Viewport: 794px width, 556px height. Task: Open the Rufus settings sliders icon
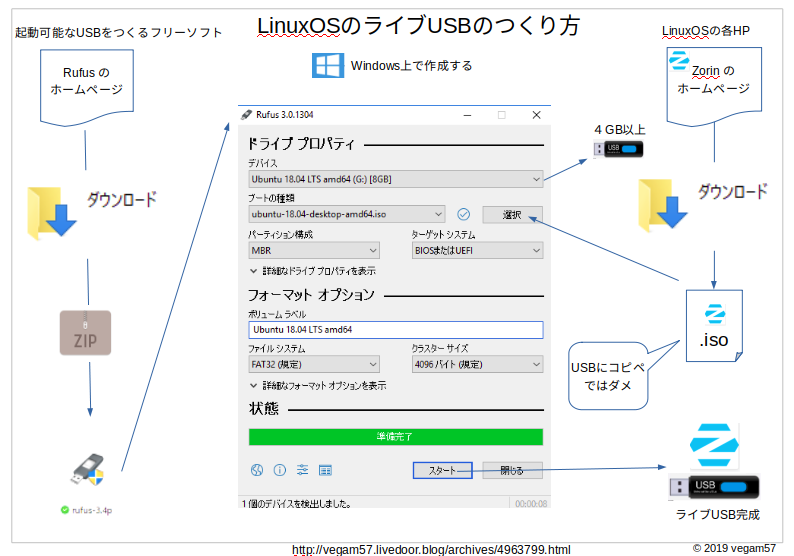click(302, 470)
